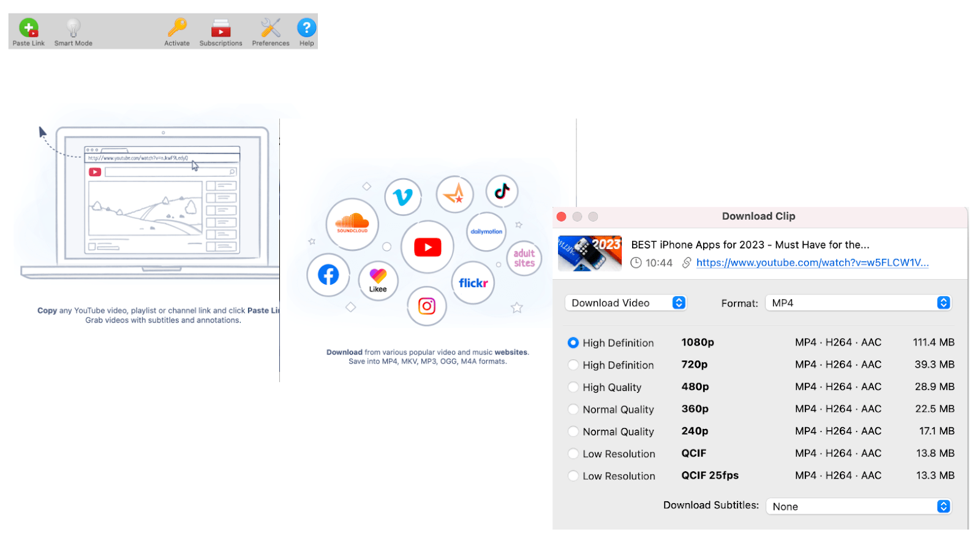Click the Instagram logo bubble
This screenshot has height=538, width=980.
click(427, 306)
